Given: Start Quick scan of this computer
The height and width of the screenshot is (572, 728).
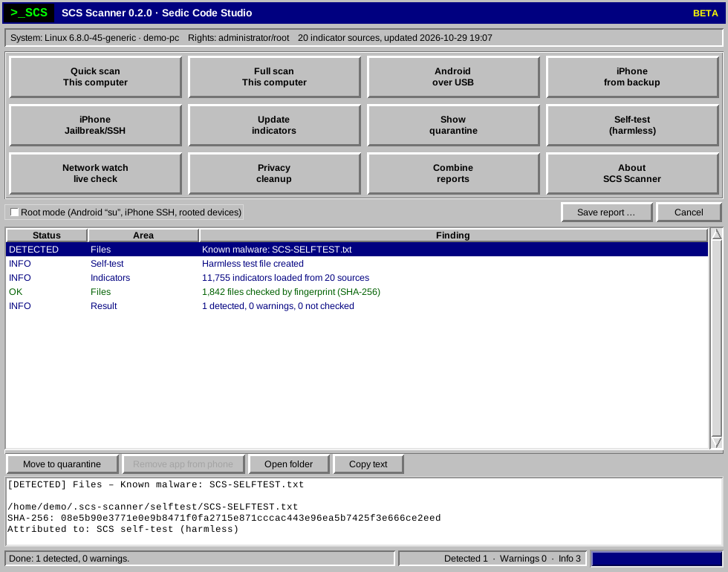Looking at the screenshot, I should (95, 77).
